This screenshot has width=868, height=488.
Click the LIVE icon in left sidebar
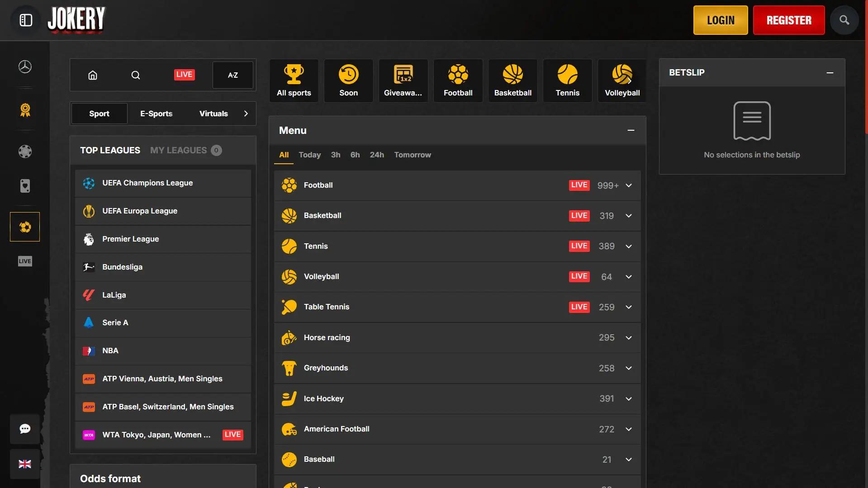click(25, 261)
